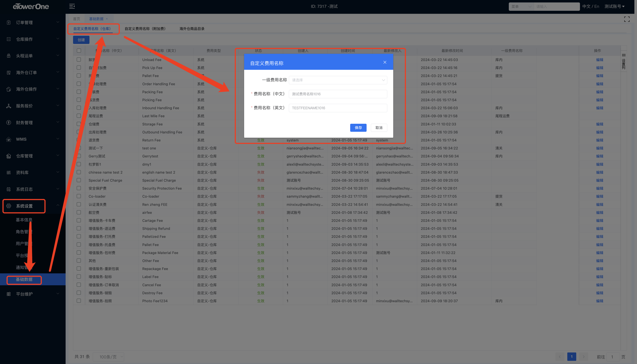Switch to 海外仓商品目录 tab
The image size is (637, 364).
tap(192, 29)
